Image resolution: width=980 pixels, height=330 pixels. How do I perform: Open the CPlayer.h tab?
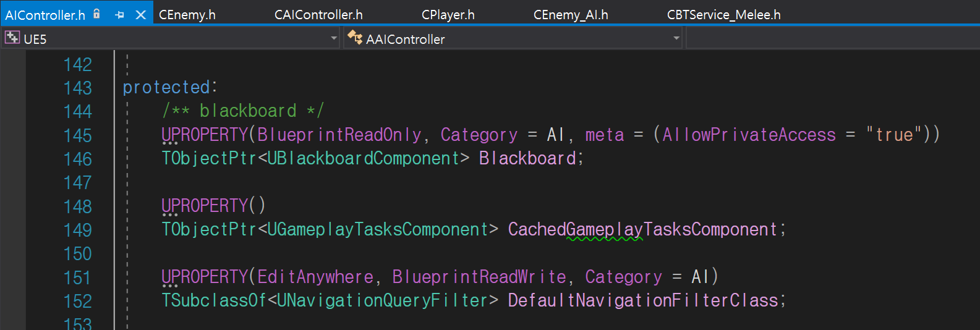coord(448,15)
